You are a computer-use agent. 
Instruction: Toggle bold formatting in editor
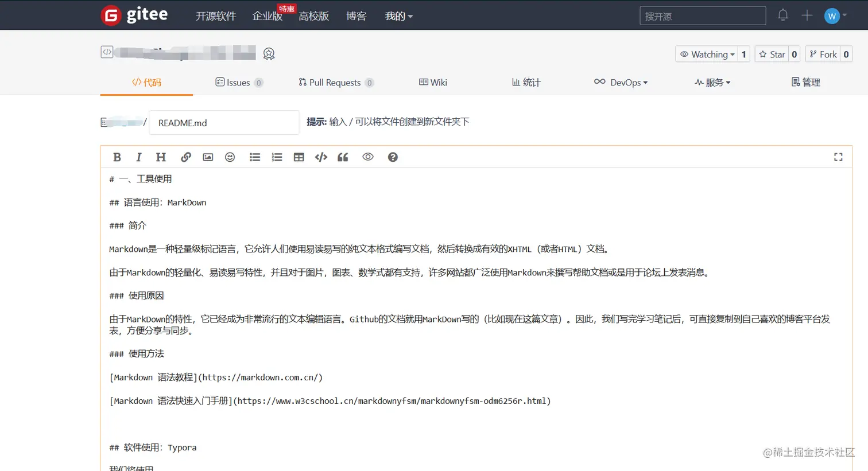pyautogui.click(x=117, y=157)
